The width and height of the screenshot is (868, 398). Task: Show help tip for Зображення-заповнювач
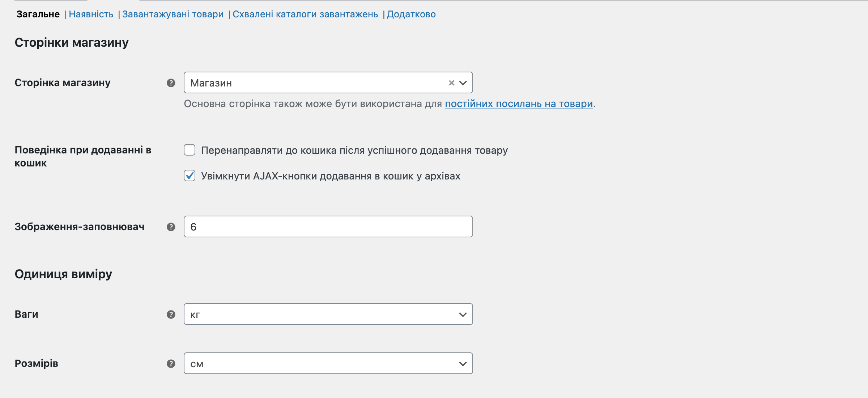[171, 227]
